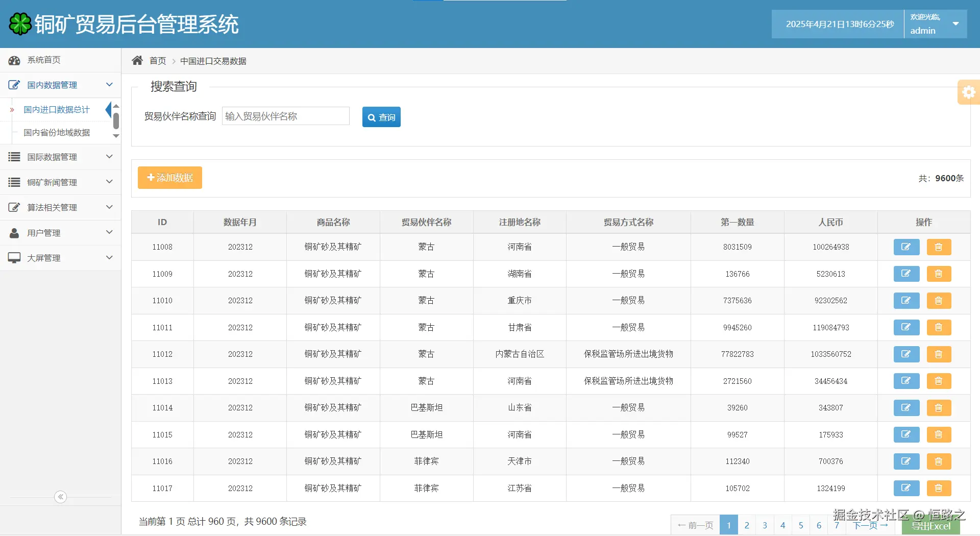Go to page 2 of results
This screenshot has width=980, height=536.
pos(747,525)
